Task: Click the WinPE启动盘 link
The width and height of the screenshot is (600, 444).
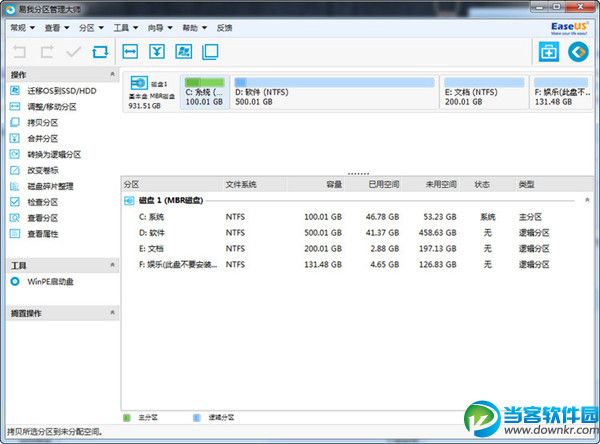Action: tap(50, 282)
